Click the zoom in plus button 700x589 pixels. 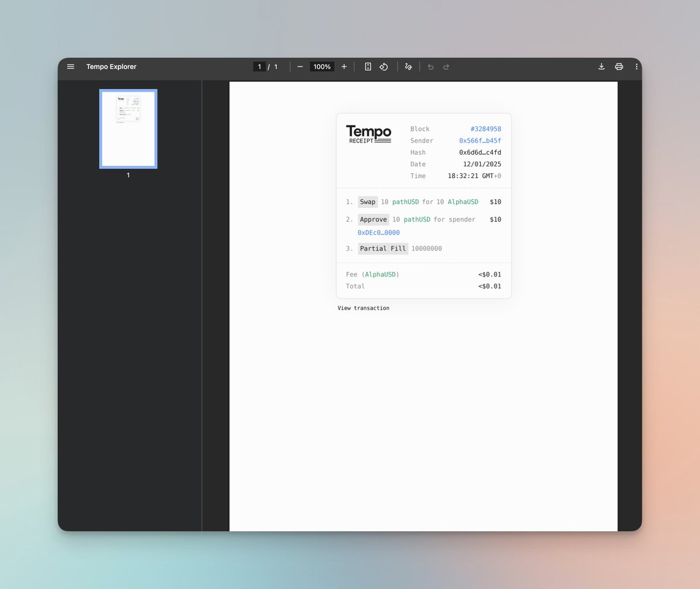[x=344, y=67]
